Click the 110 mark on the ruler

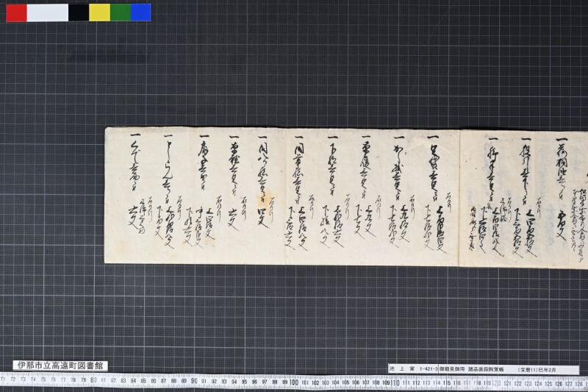395,383
